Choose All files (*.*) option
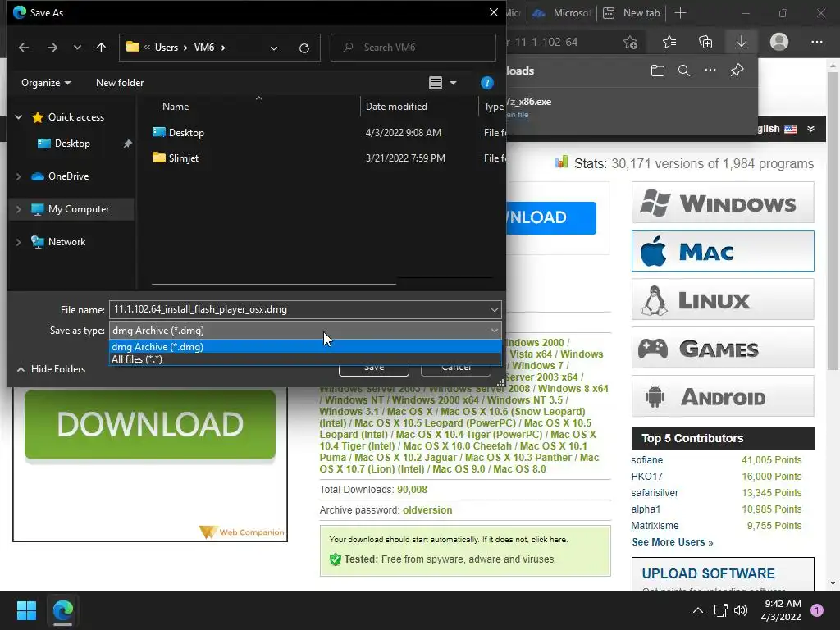 click(x=305, y=359)
